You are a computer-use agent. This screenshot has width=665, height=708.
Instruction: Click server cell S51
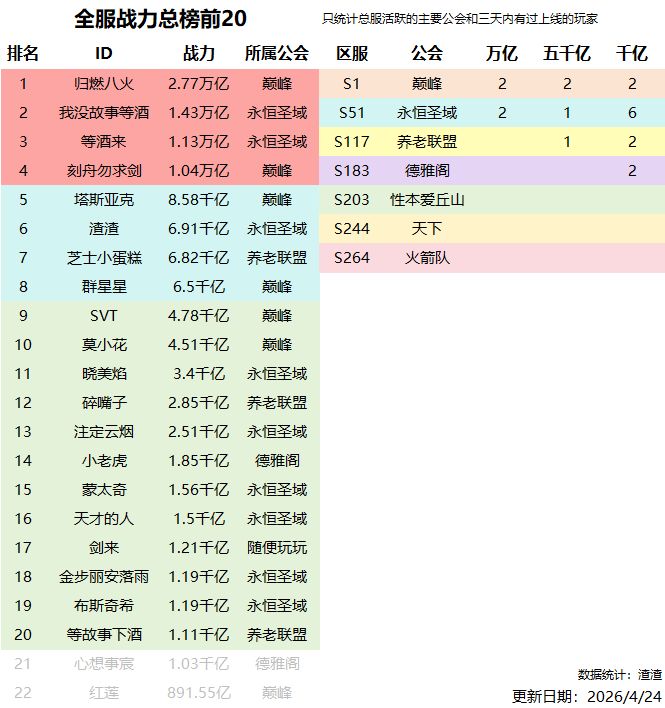pos(352,112)
